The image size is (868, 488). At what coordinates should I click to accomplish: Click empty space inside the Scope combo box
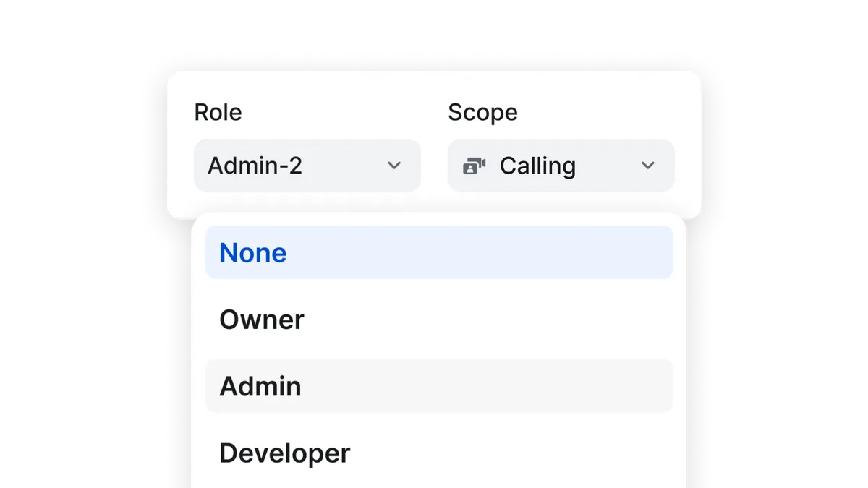pyautogui.click(x=608, y=166)
